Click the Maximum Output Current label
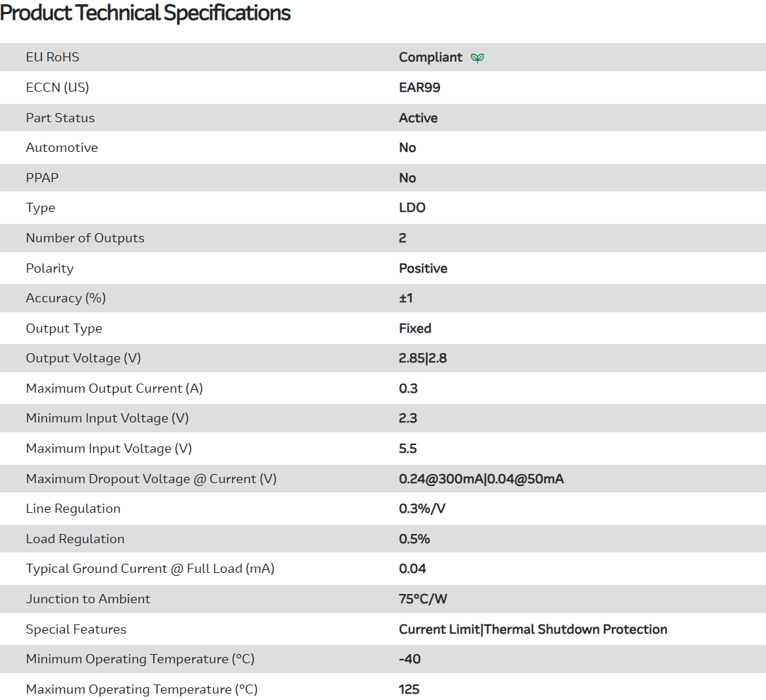The image size is (766, 700). coord(114,388)
